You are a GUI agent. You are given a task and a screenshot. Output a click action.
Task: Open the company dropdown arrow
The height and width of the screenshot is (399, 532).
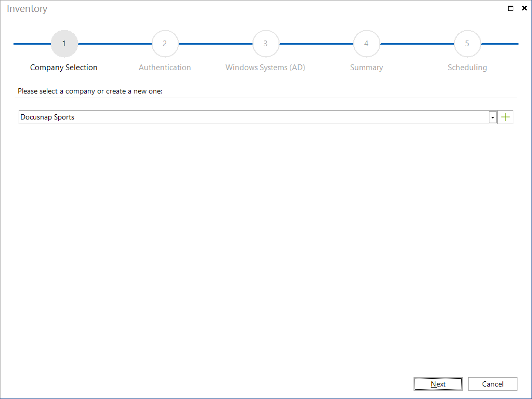pyautogui.click(x=493, y=117)
